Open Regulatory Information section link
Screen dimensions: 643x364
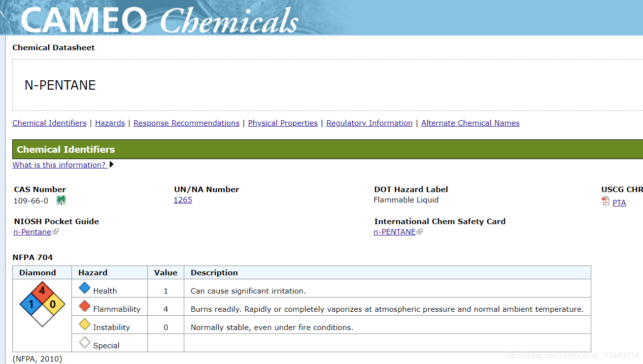(x=370, y=123)
